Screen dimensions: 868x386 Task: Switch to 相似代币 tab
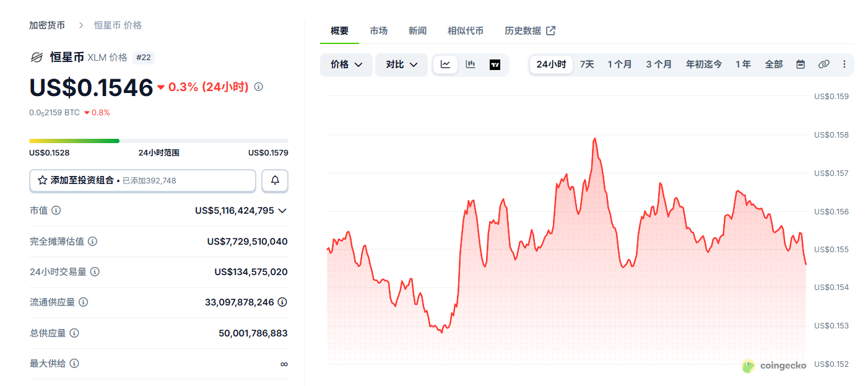[x=466, y=30]
